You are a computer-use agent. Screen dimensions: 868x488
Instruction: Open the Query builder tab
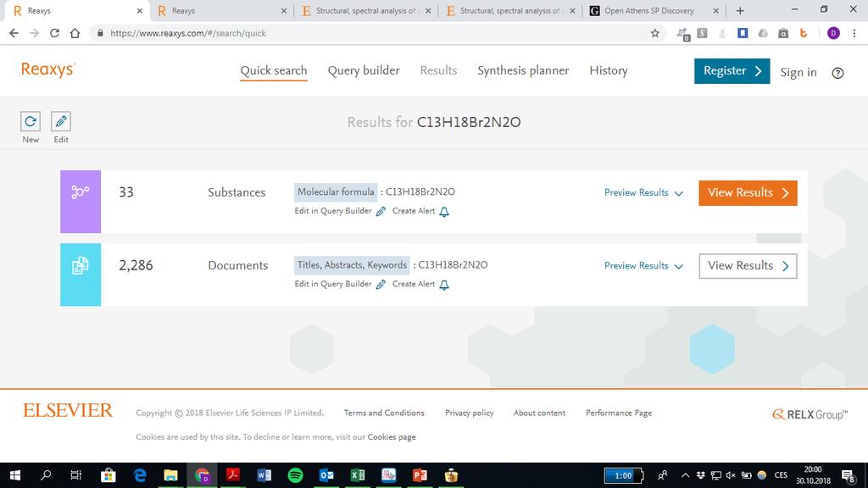(x=364, y=71)
